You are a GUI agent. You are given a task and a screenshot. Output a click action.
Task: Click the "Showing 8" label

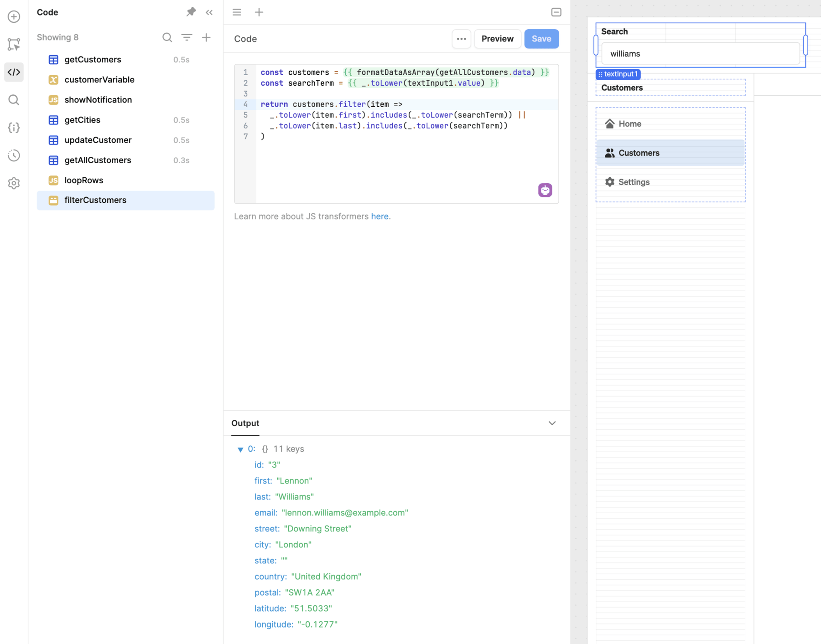coord(57,37)
